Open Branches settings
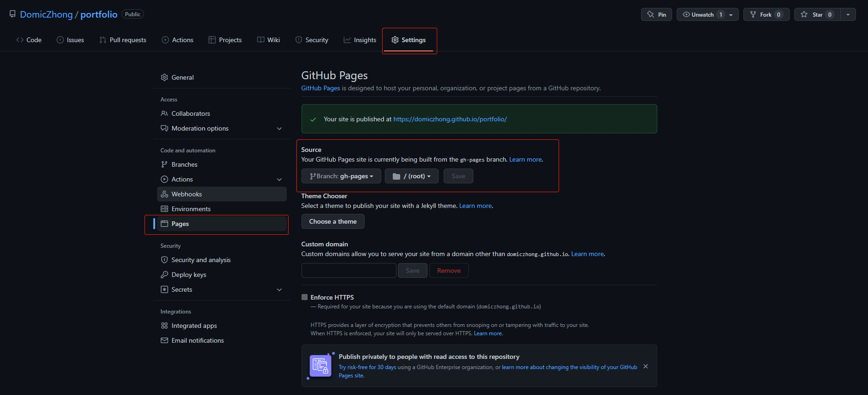The image size is (868, 395). point(221,164)
